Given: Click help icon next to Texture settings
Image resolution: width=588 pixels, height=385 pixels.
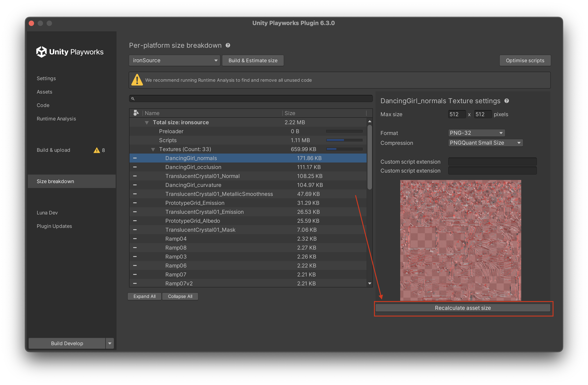Looking at the screenshot, I should [x=506, y=101].
